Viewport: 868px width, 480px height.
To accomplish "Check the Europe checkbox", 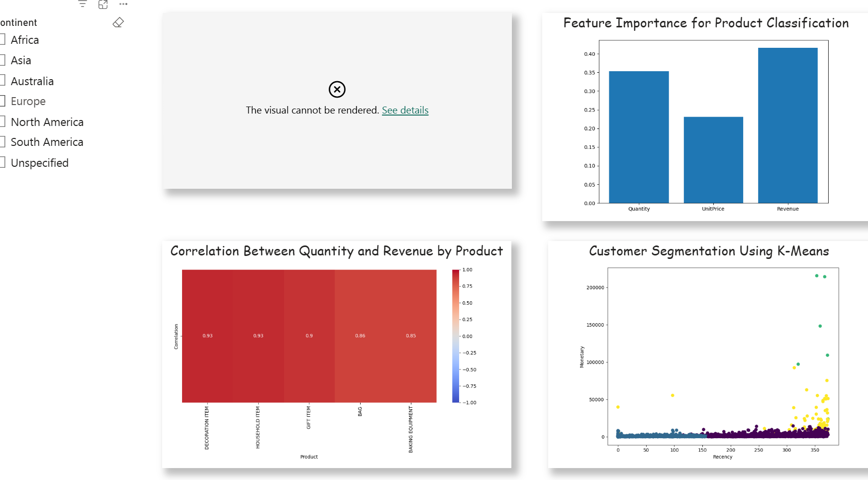I will 2,101.
